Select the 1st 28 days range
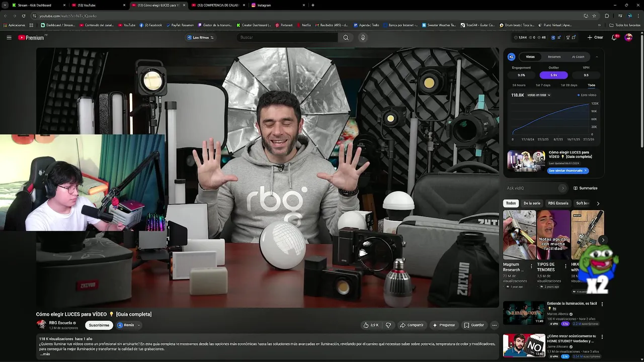The width and height of the screenshot is (644, 362). point(569,85)
